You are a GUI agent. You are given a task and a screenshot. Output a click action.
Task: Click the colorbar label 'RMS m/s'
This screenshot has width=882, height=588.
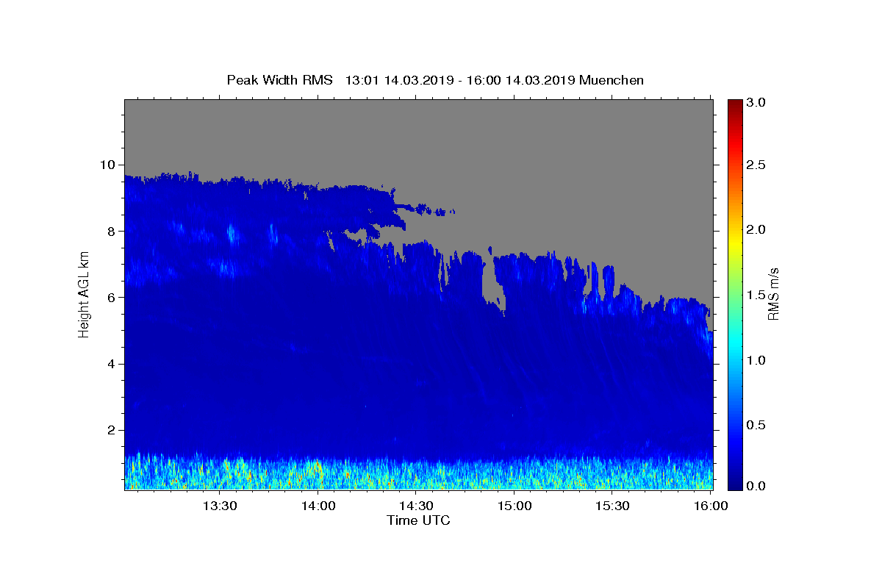[772, 294]
